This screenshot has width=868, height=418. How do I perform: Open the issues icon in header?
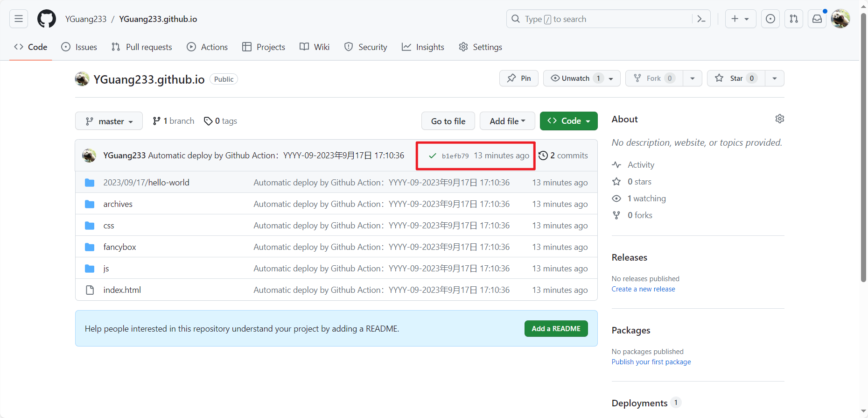(x=770, y=19)
